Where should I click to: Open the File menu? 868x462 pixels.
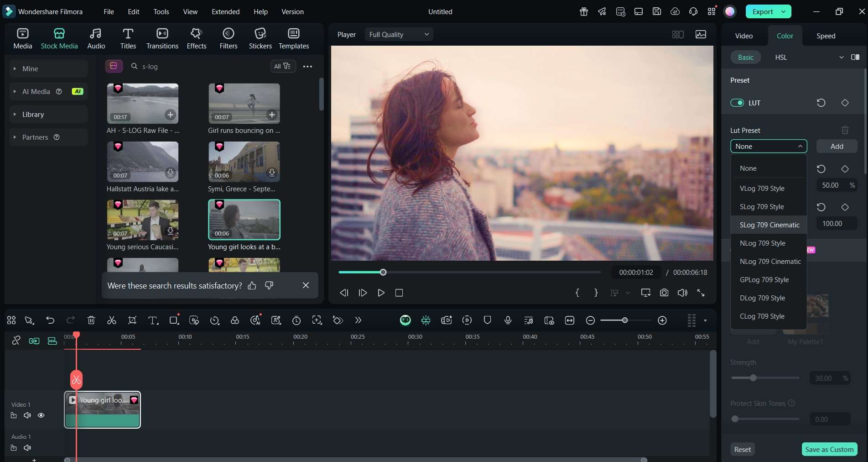point(109,11)
